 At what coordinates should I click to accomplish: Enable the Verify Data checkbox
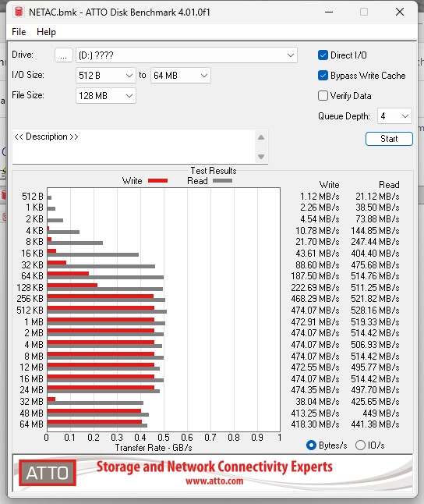[323, 96]
